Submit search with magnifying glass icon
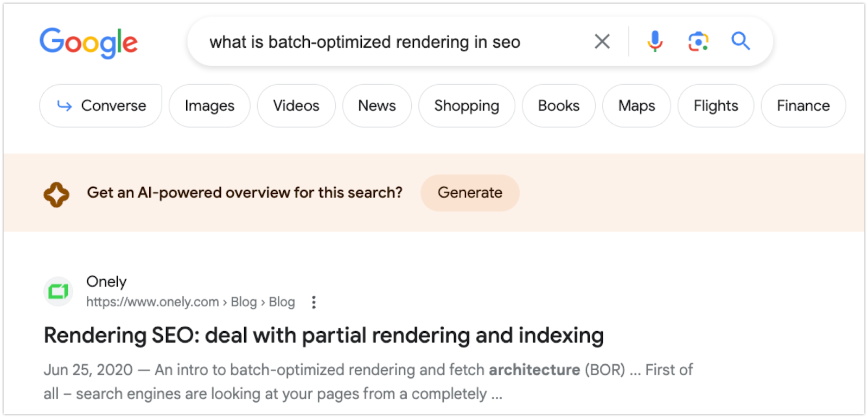This screenshot has height=418, width=868. pos(741,41)
